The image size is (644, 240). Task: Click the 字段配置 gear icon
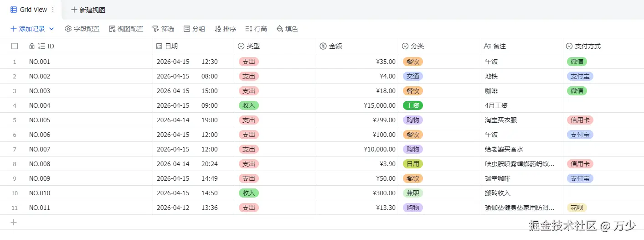point(68,29)
